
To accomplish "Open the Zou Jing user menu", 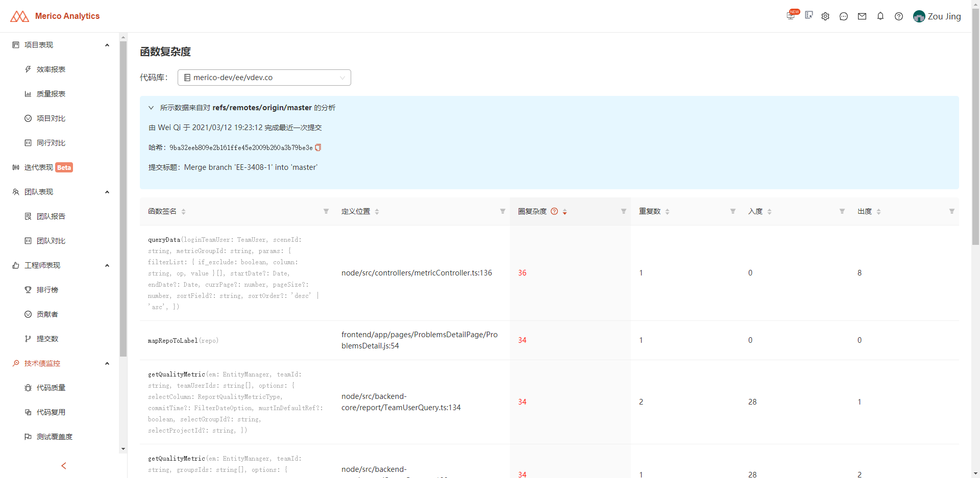I will tap(937, 16).
